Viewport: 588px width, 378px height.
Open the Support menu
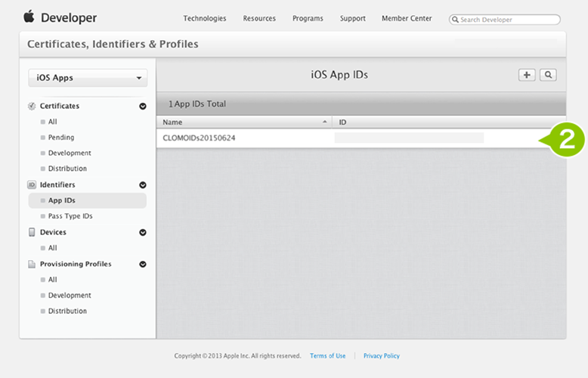(352, 18)
